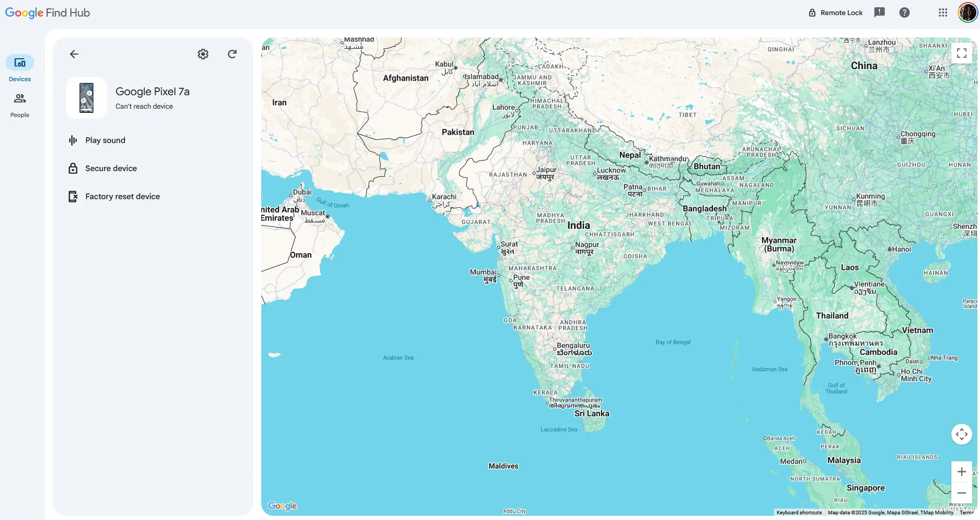Select the Secure device option
Viewport: 980px width, 520px height.
tap(110, 168)
